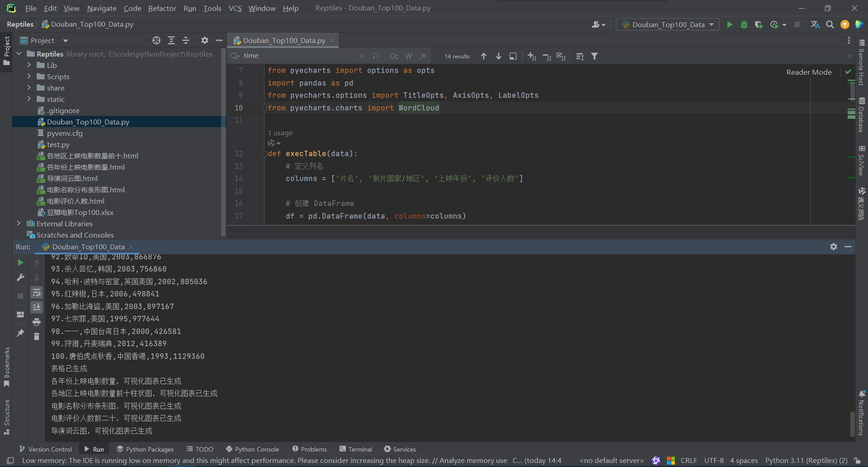
Task: Toggle soft-wrap in run console
Action: coord(37,292)
